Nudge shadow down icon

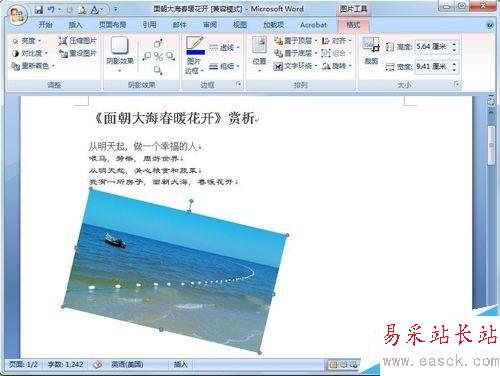tap(158, 70)
